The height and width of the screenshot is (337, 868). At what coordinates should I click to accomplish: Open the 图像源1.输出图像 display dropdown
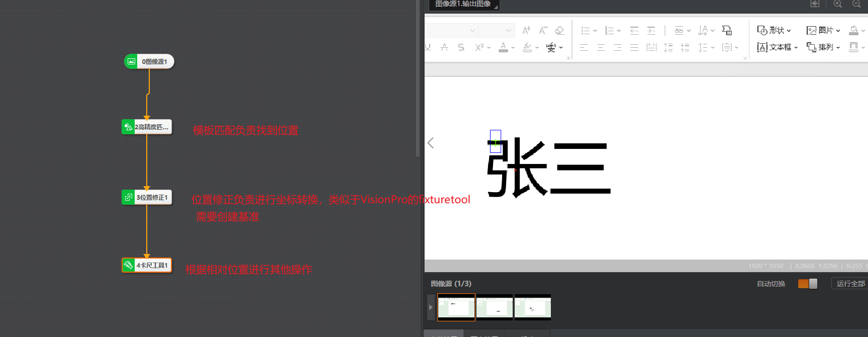pos(464,5)
